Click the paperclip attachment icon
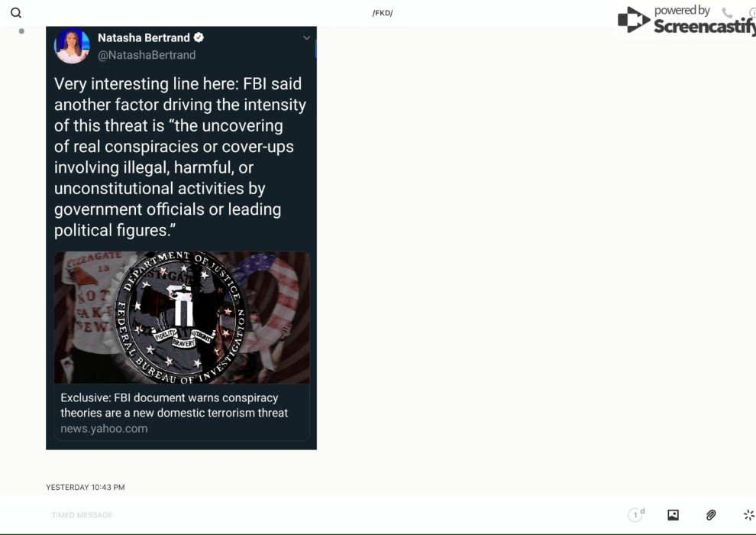The image size is (756, 535). pyautogui.click(x=711, y=515)
